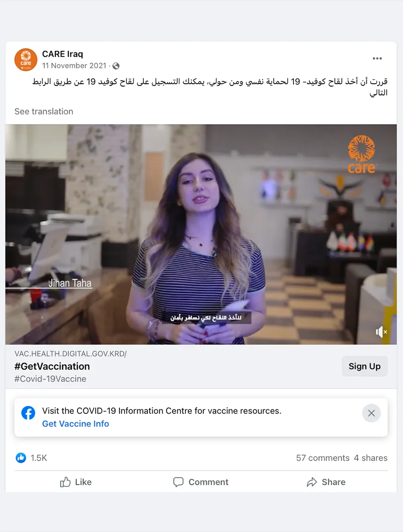This screenshot has width=403, height=532.
Task: Expand See translation for the post text
Action: click(x=44, y=112)
